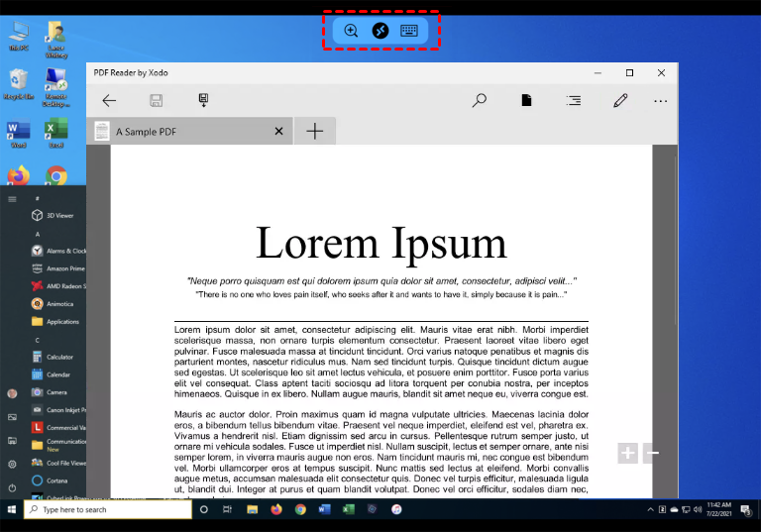Open keyboard from remote session toolbar

coord(409,31)
